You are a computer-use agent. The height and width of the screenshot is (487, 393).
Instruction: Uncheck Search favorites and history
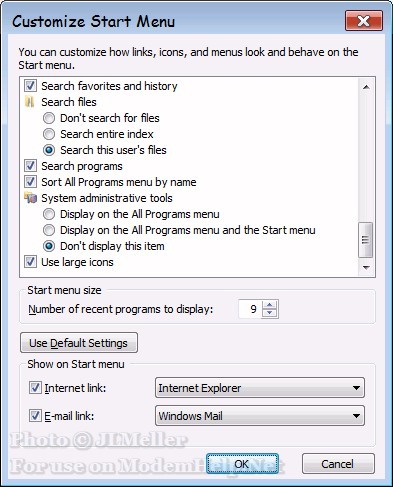coord(30,86)
